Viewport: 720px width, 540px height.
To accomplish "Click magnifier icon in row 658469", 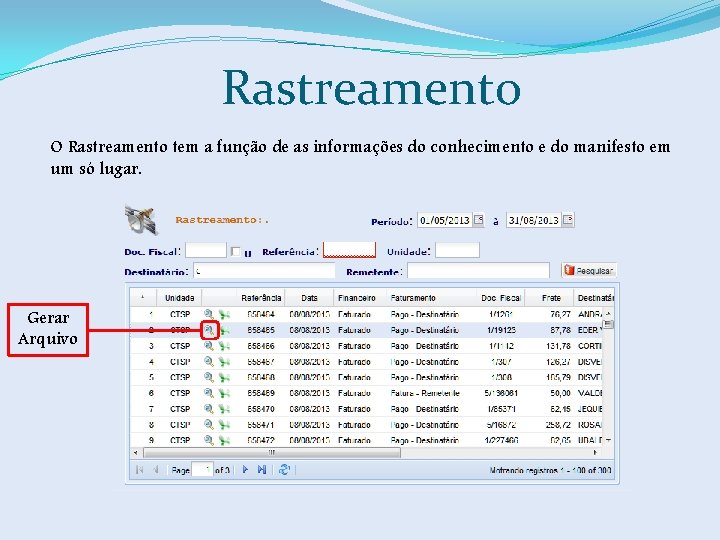I will click(x=209, y=393).
